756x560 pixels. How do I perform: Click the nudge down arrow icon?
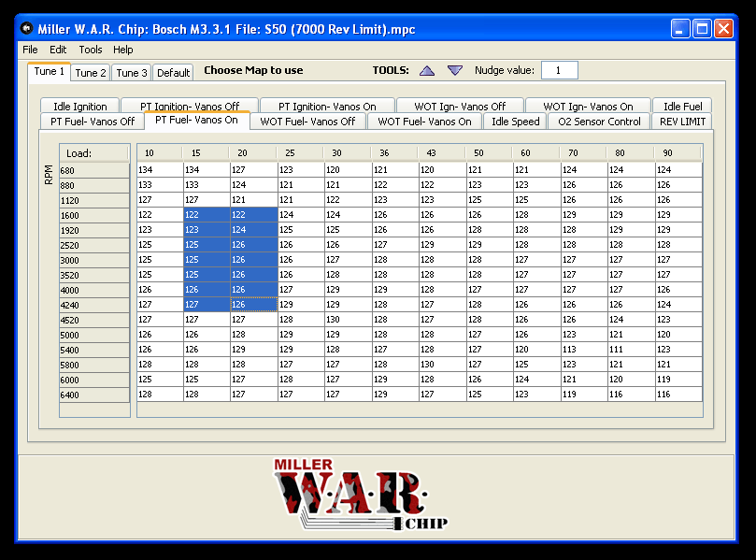click(x=455, y=70)
